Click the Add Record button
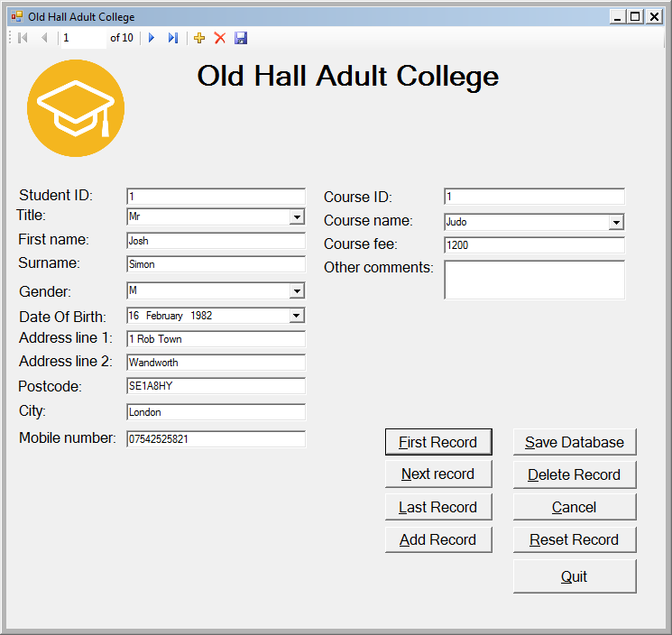 coord(438,539)
